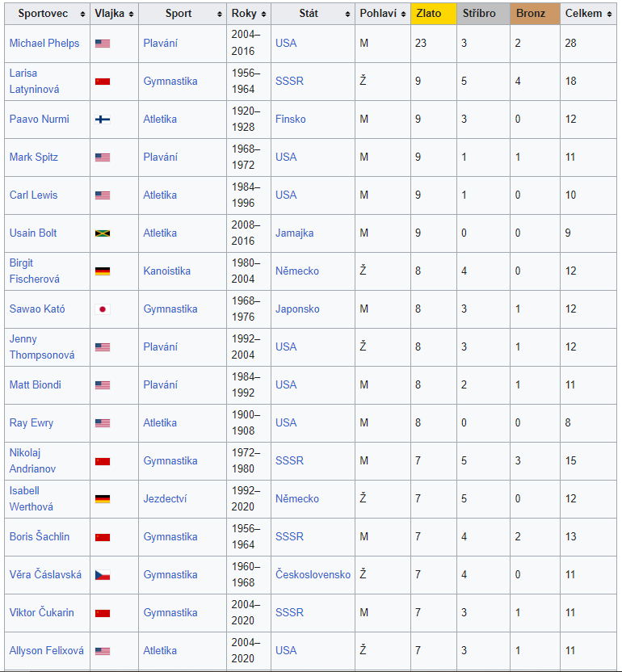Select years 1900–1908 in Ray Ewry row
The width and height of the screenshot is (622, 672).
[249, 423]
